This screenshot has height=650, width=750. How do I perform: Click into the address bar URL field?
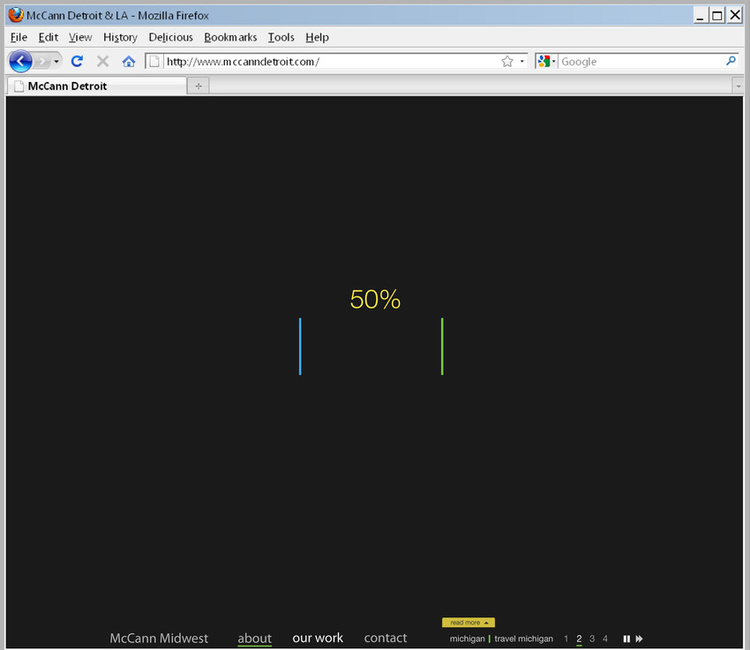330,62
